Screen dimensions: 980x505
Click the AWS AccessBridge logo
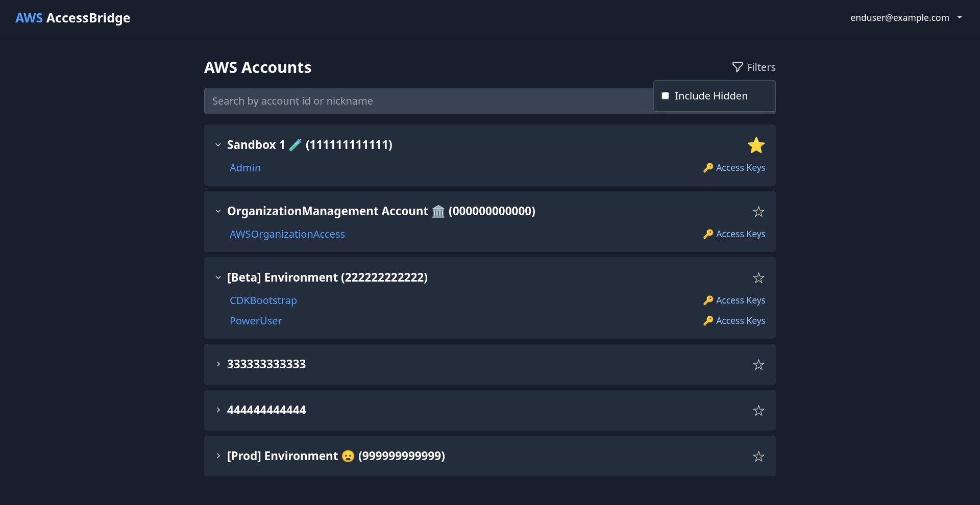pos(73,18)
